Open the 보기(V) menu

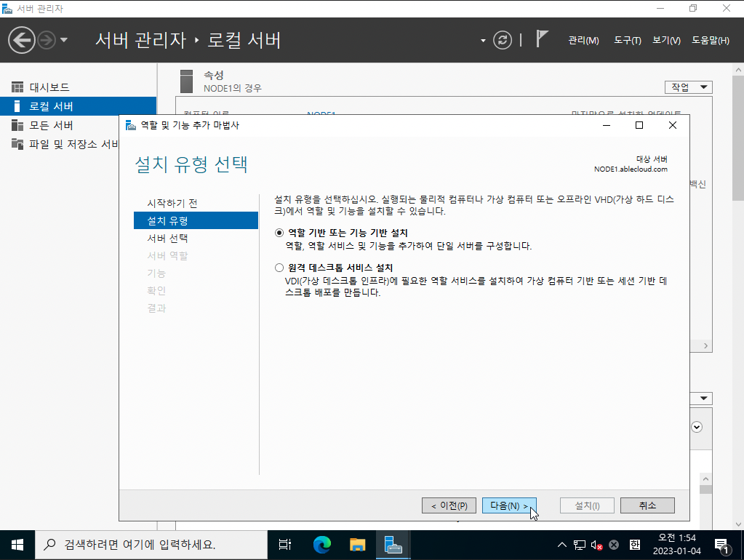tap(666, 40)
